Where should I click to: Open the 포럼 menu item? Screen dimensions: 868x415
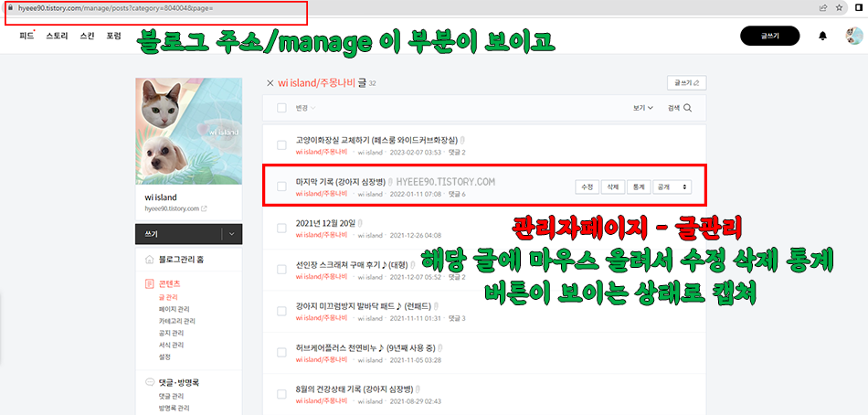(x=113, y=36)
